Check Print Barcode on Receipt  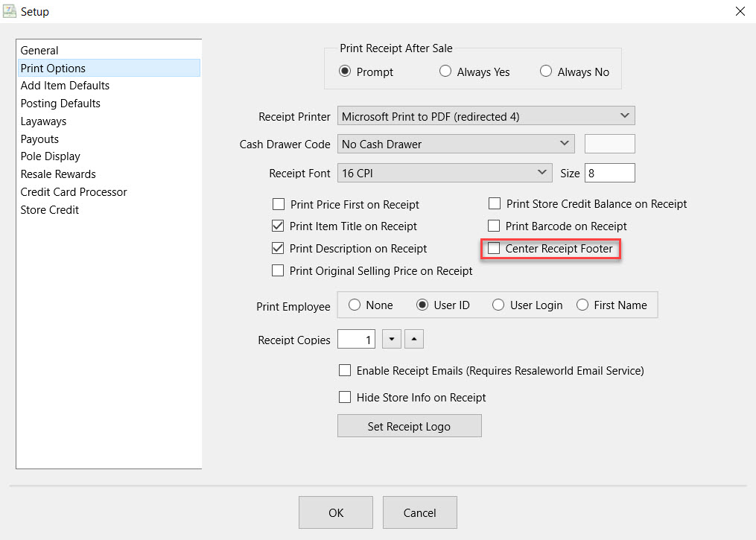point(495,226)
